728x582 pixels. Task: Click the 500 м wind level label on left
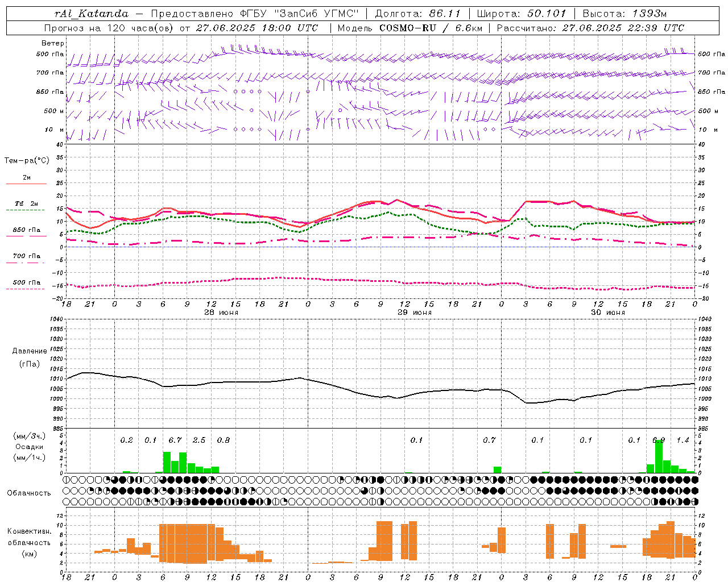pos(54,111)
